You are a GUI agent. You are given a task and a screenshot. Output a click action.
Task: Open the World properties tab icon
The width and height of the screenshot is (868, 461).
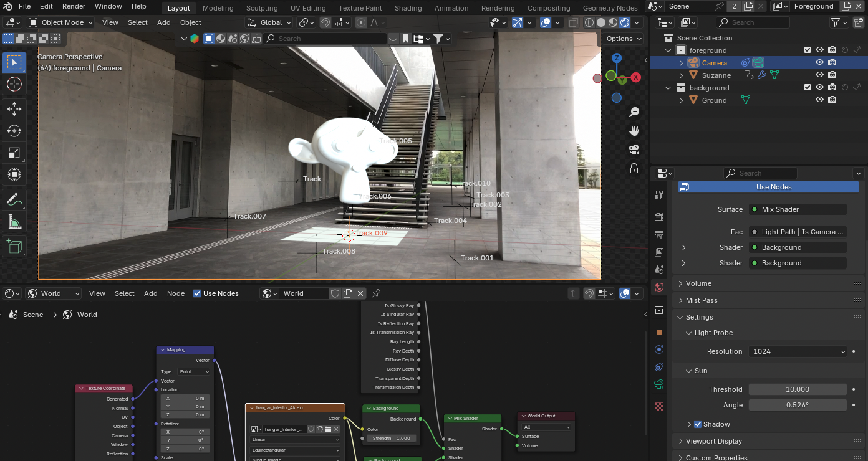659,287
